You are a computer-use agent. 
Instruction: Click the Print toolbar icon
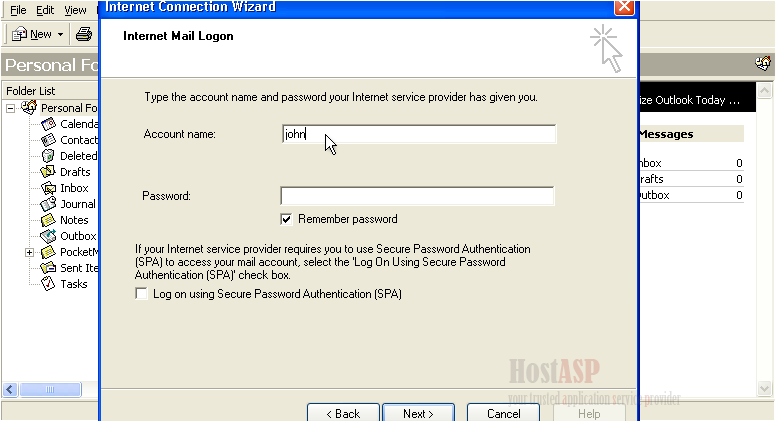click(x=84, y=34)
